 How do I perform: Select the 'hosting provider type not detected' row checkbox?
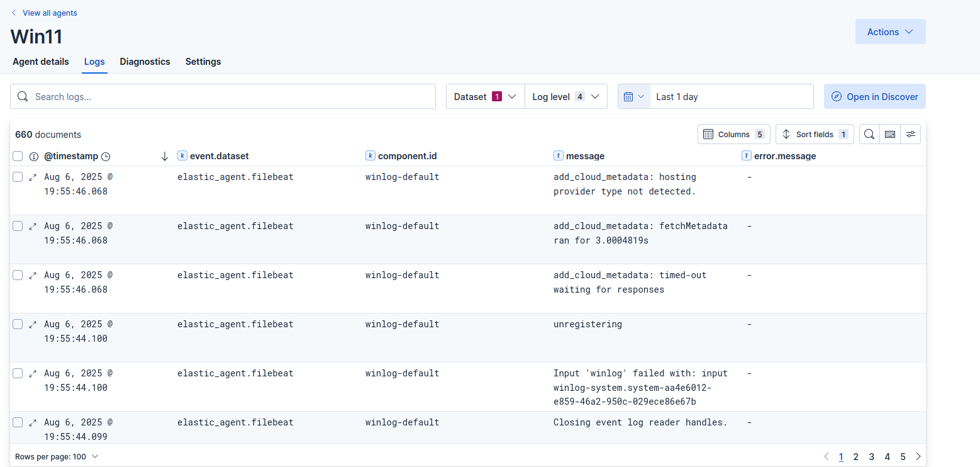coord(18,177)
